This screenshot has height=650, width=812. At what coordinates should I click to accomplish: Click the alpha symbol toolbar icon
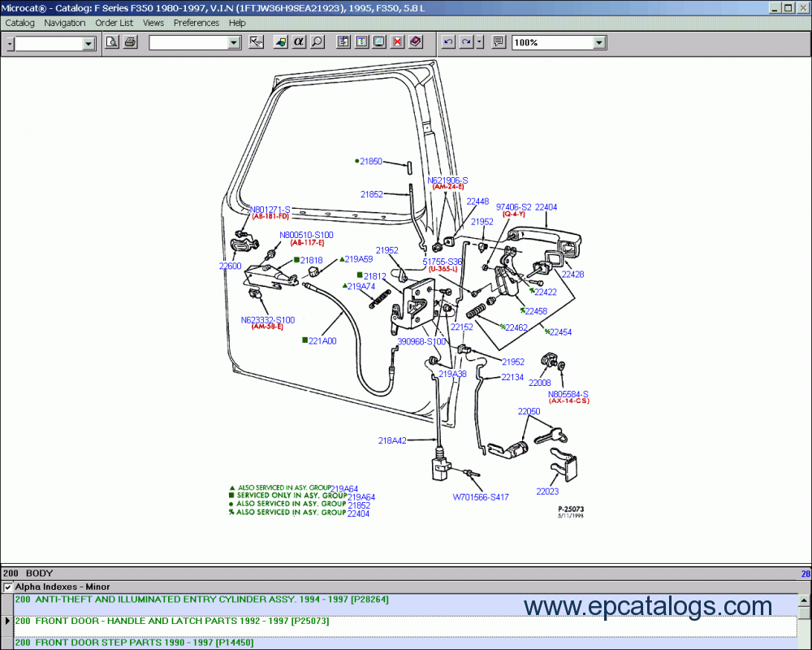[x=298, y=42]
